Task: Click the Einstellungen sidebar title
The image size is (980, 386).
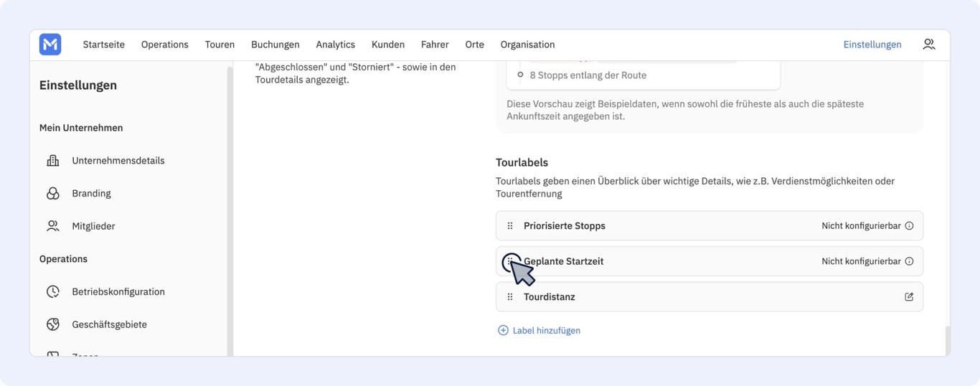Action: pos(78,85)
